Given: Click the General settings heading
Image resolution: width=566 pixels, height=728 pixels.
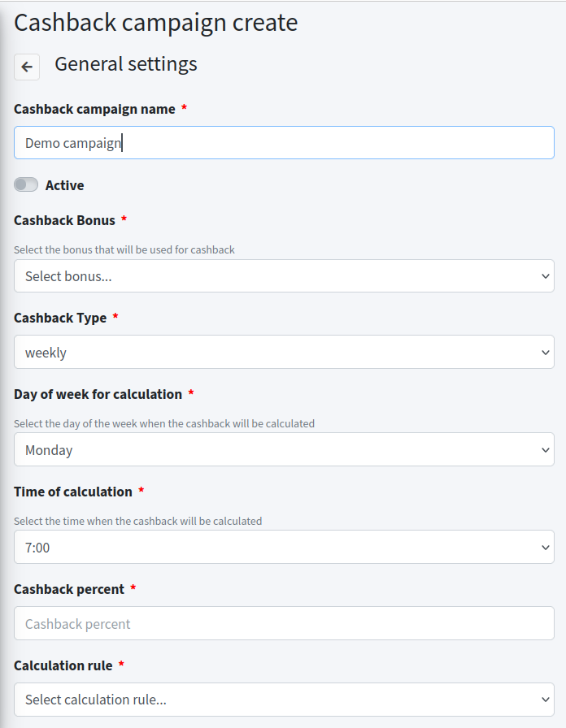Looking at the screenshot, I should pos(126,64).
